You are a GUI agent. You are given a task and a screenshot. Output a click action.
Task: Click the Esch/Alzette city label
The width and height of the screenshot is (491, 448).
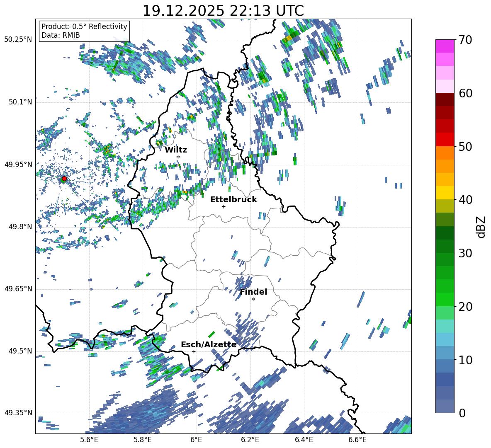point(209,345)
